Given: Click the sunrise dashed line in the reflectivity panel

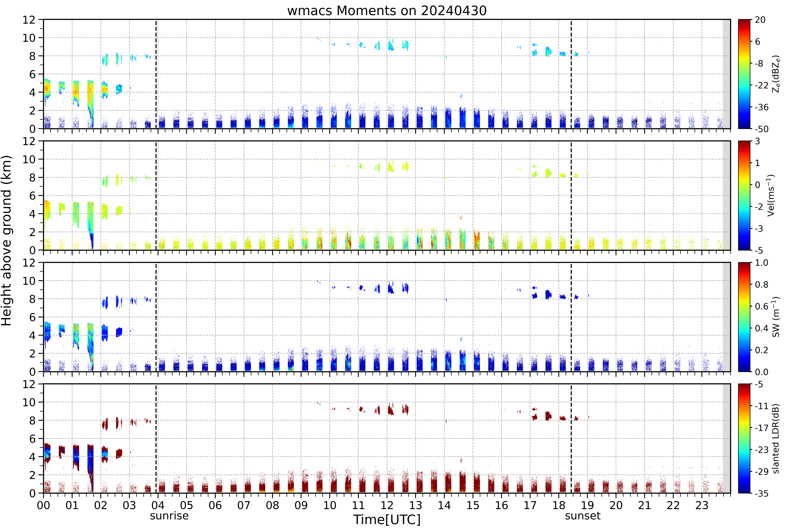Looking at the screenshot, I should pyautogui.click(x=156, y=74).
